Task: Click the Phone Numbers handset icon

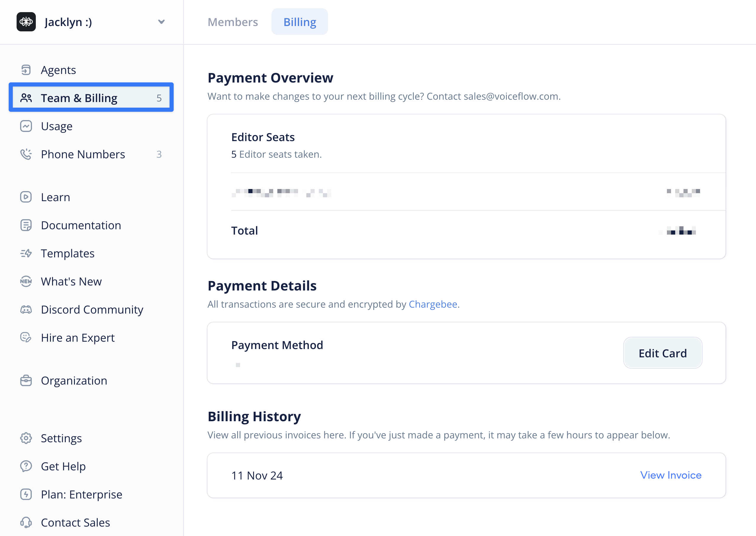Action: (26, 154)
